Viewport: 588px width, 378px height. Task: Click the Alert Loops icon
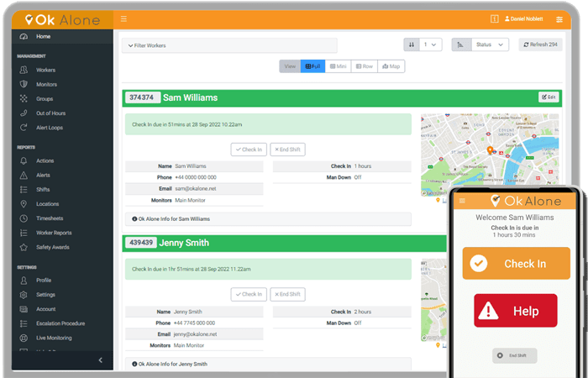click(x=24, y=128)
